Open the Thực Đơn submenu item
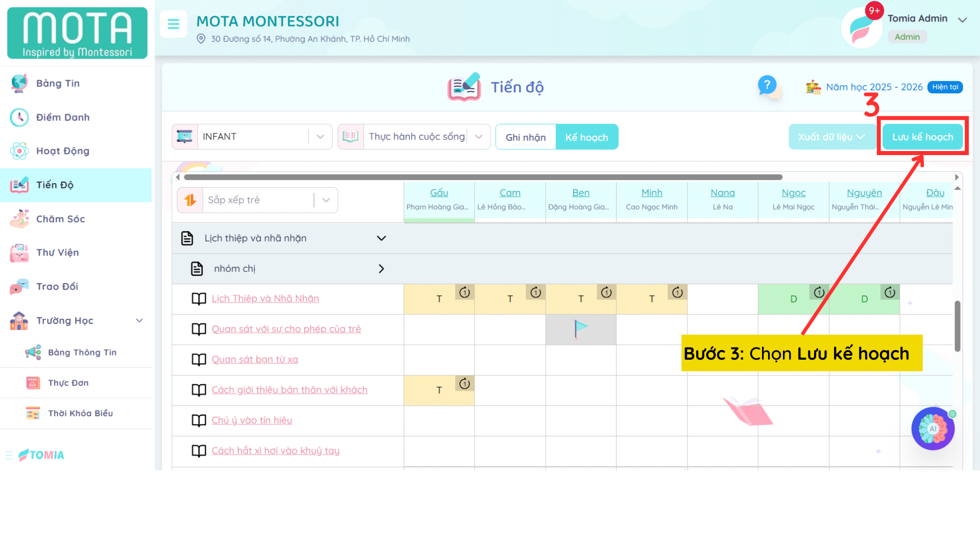 click(x=68, y=383)
